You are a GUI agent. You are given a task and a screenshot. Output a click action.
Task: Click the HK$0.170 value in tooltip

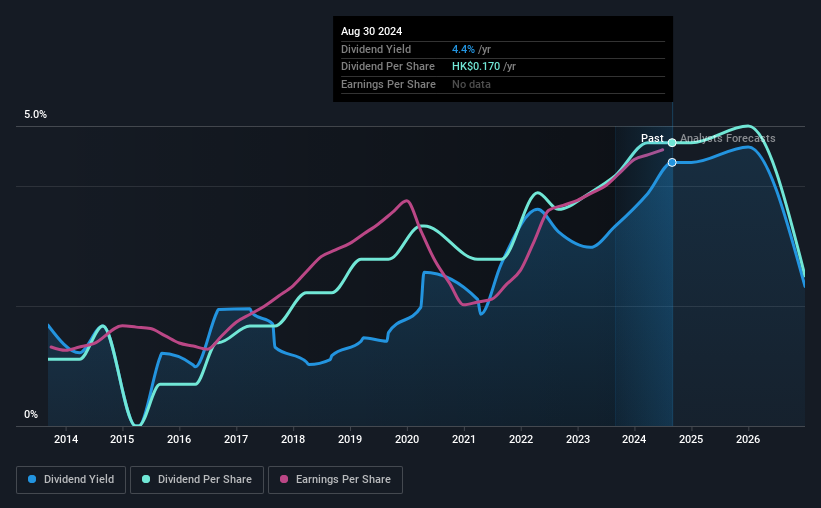476,67
